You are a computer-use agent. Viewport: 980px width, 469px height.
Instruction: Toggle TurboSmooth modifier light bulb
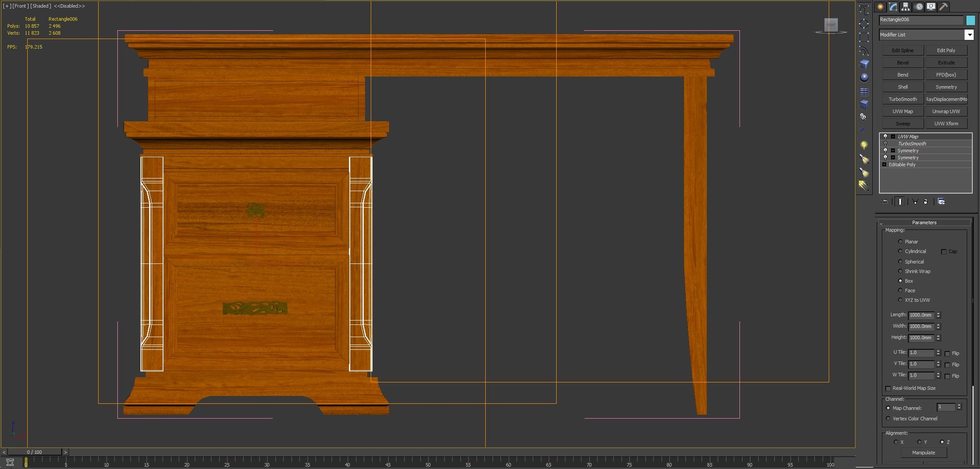(x=886, y=144)
